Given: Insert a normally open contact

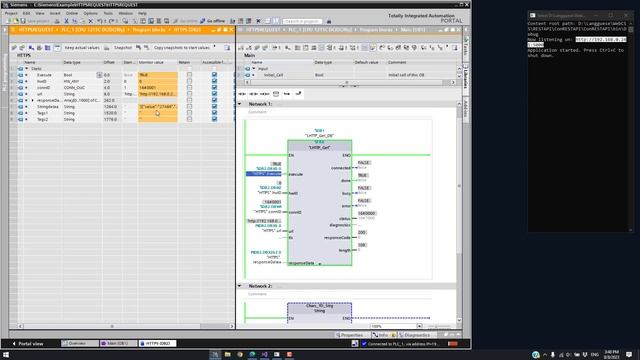Looking at the screenshot, I should [242, 94].
